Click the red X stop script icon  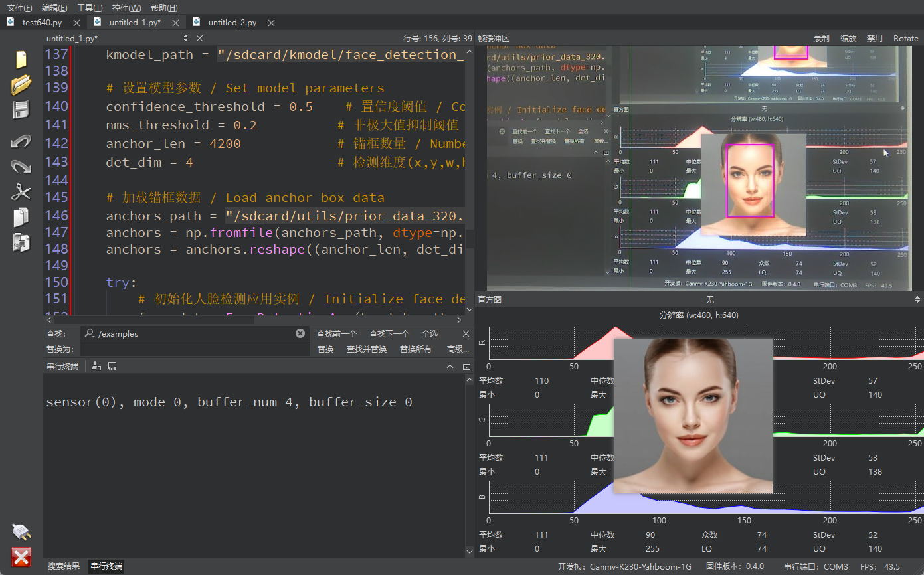point(21,557)
